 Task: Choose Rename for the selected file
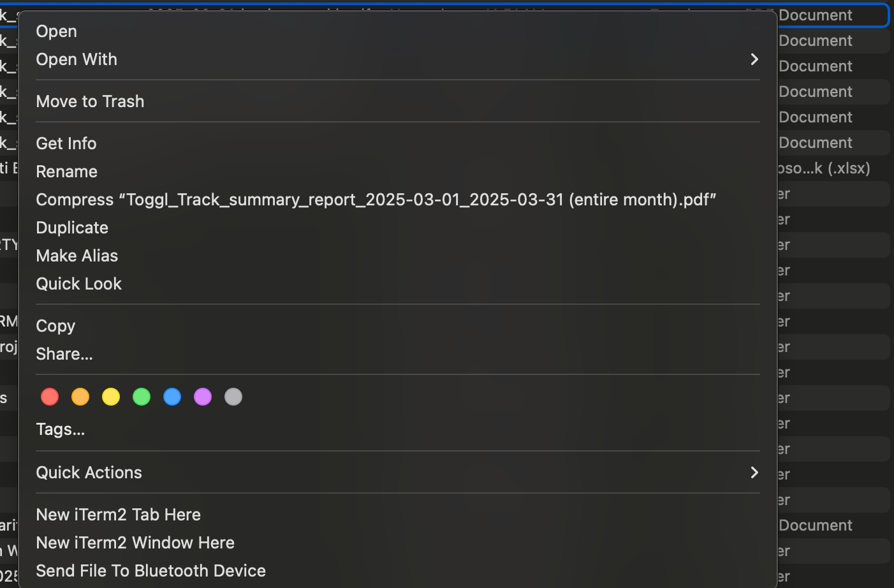(398, 172)
